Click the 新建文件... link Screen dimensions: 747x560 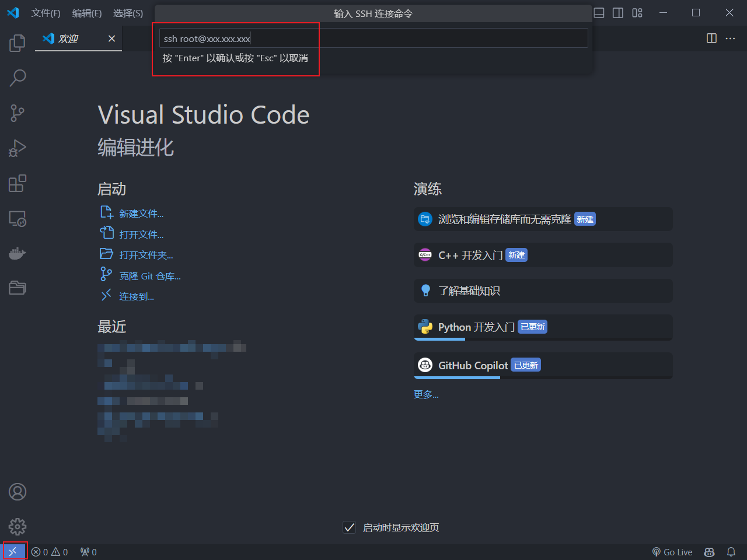pos(141,213)
